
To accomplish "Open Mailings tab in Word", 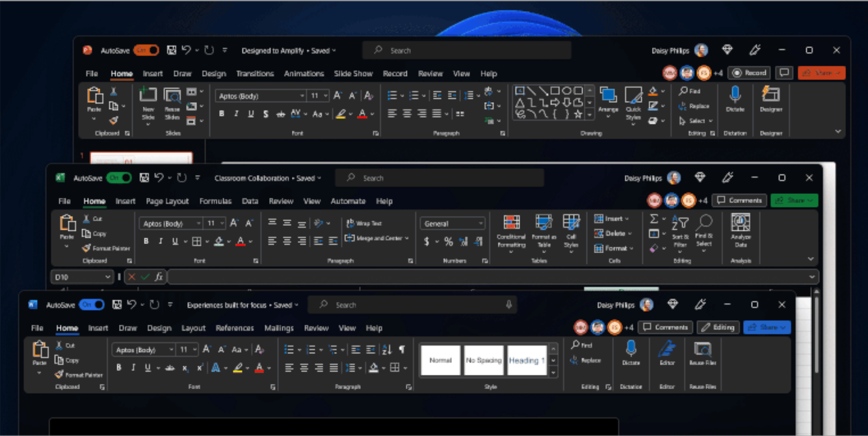I will click(279, 328).
